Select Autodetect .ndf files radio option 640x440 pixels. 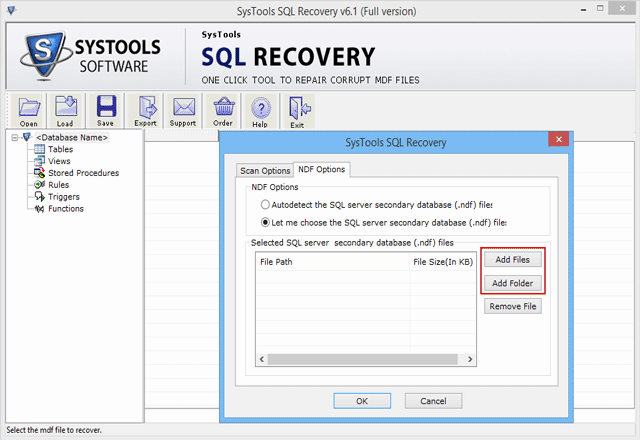pos(265,204)
